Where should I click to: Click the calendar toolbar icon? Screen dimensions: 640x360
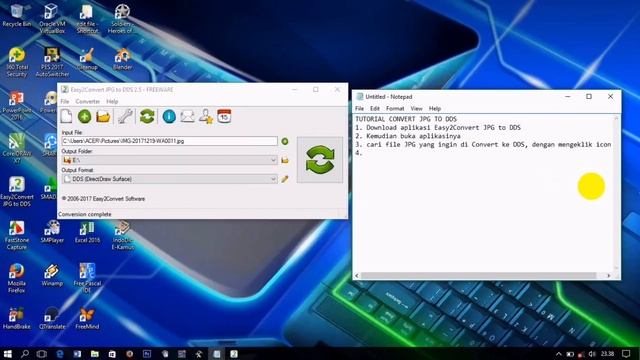point(224,116)
